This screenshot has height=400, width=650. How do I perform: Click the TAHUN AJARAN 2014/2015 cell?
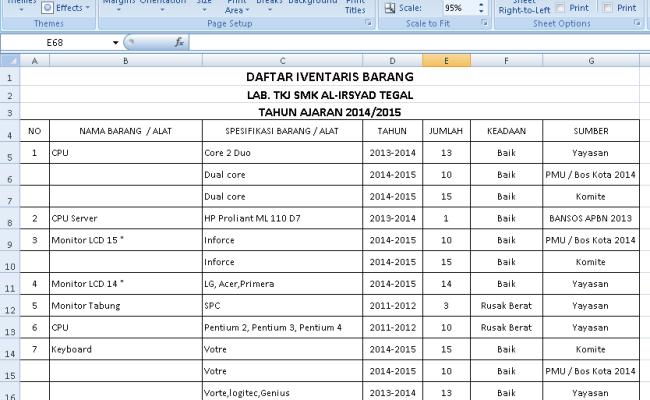coord(330,112)
